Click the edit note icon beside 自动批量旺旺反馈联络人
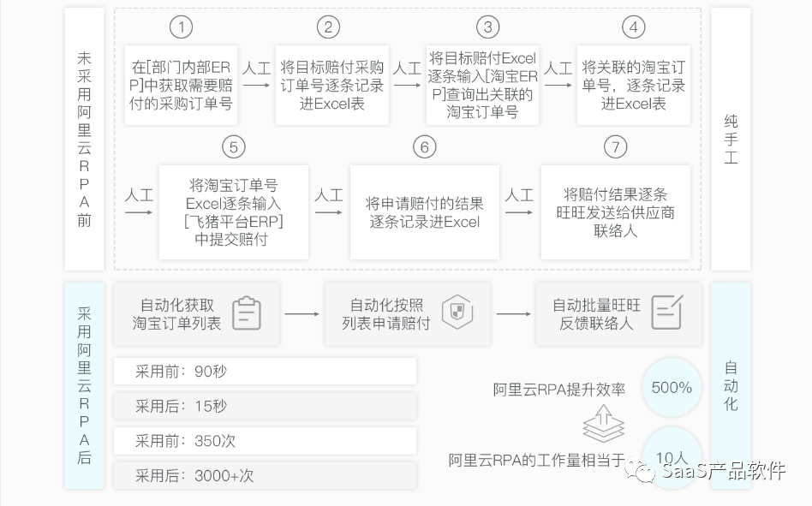 (x=667, y=312)
